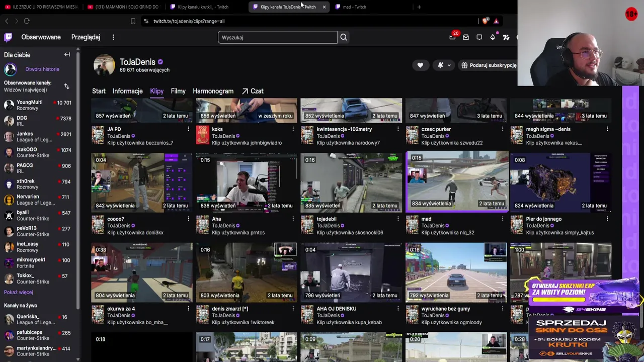Reload the page
Image resolution: width=644 pixels, height=362 pixels.
[27, 21]
